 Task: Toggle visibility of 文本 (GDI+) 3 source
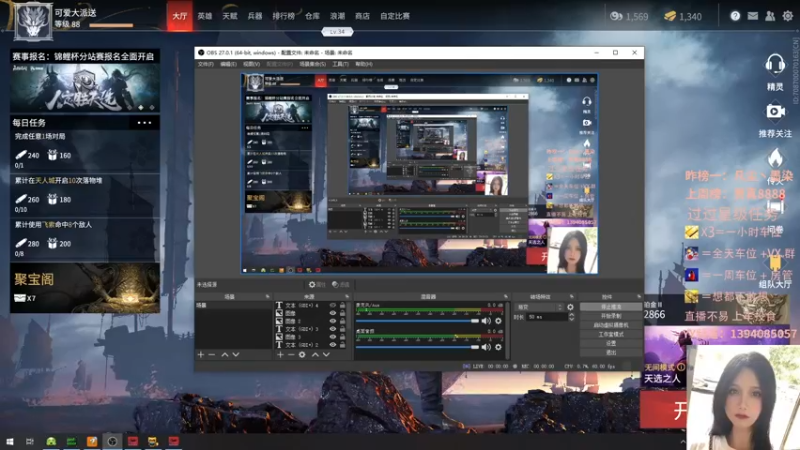[x=333, y=329]
